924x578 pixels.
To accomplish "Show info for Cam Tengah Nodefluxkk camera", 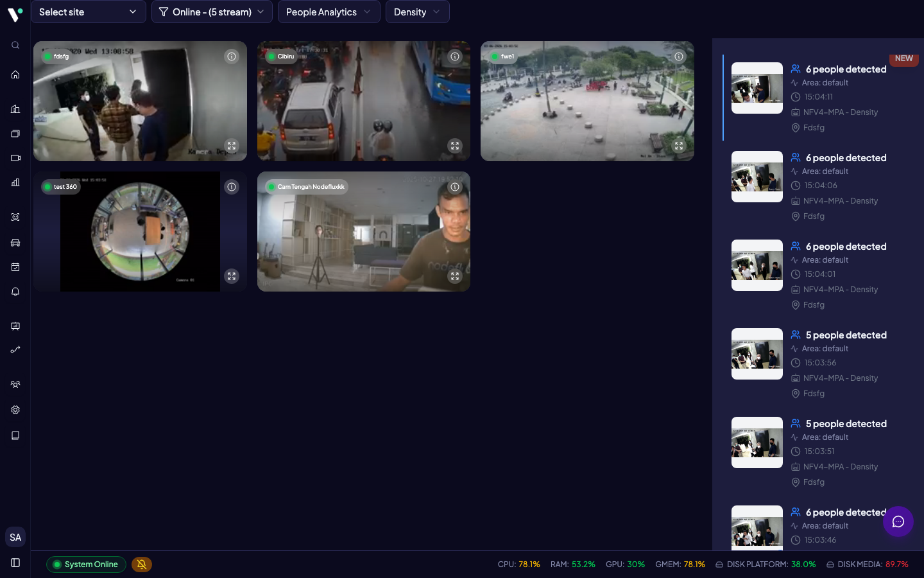I will (x=455, y=187).
